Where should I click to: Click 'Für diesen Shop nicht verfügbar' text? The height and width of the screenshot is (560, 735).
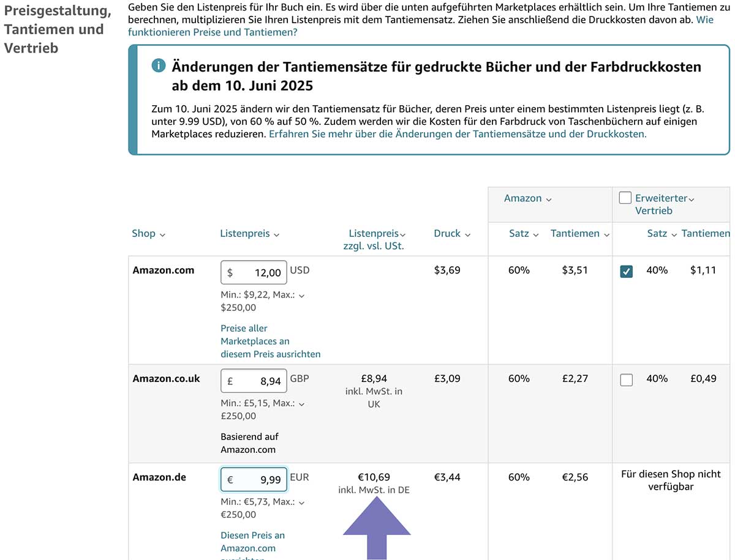click(671, 480)
